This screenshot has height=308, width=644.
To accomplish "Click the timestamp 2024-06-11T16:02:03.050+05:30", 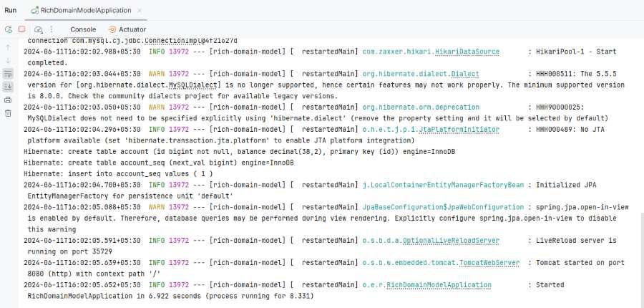I will coord(82,107).
